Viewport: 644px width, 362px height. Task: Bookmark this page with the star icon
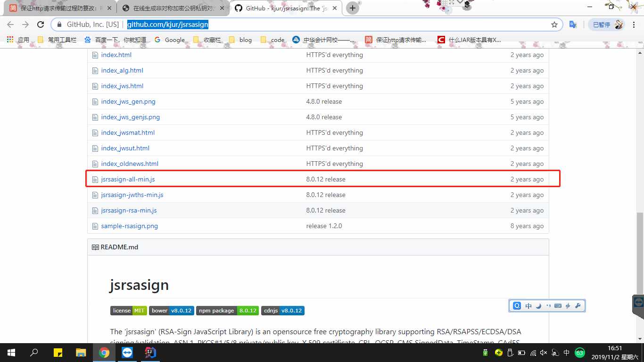click(554, 25)
